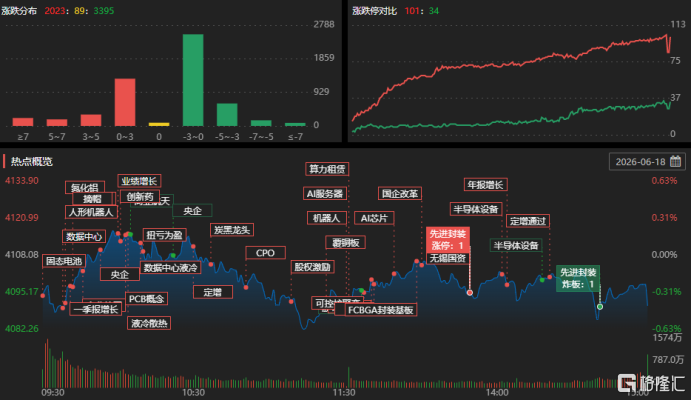Screen dimensions: 692x400
Task: Open the 定增通过 tag
Action: 528,221
